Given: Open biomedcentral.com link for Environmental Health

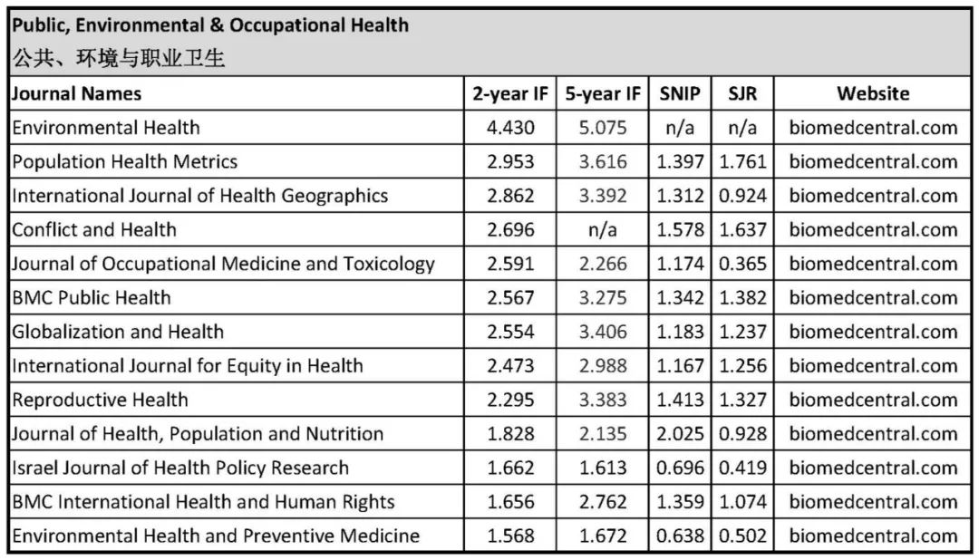Looking at the screenshot, I should (x=872, y=128).
